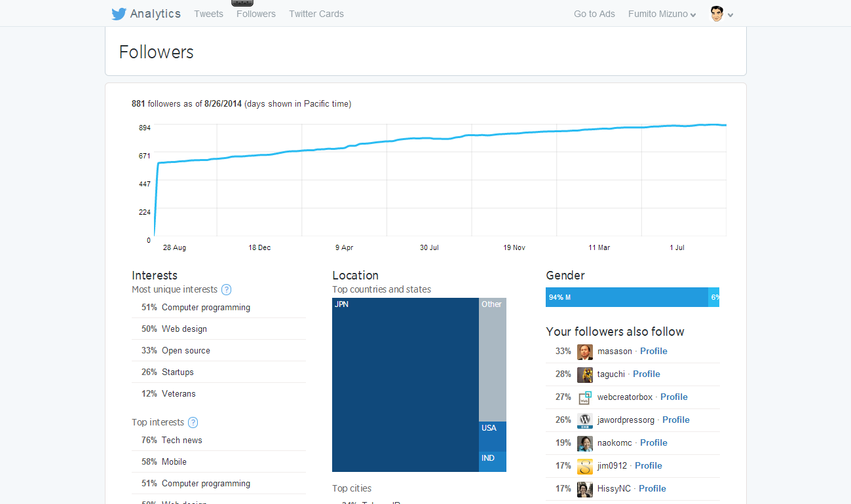Open HissyNC's Profile link
This screenshot has height=504, width=851.
(x=652, y=489)
